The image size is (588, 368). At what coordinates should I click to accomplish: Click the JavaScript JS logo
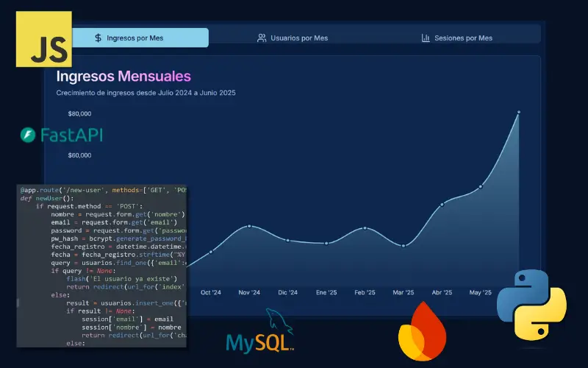tap(45, 40)
